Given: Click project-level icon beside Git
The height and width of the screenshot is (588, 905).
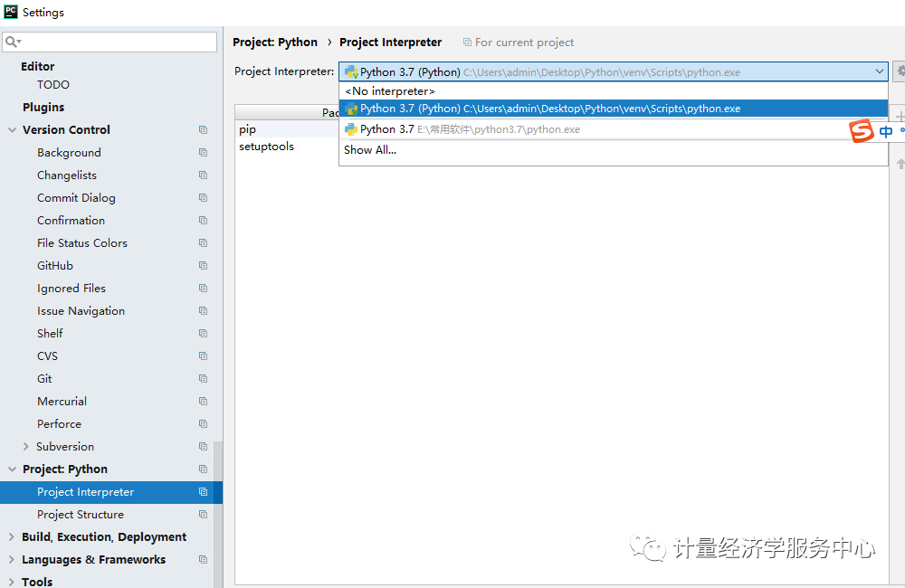Looking at the screenshot, I should pyautogui.click(x=203, y=378).
